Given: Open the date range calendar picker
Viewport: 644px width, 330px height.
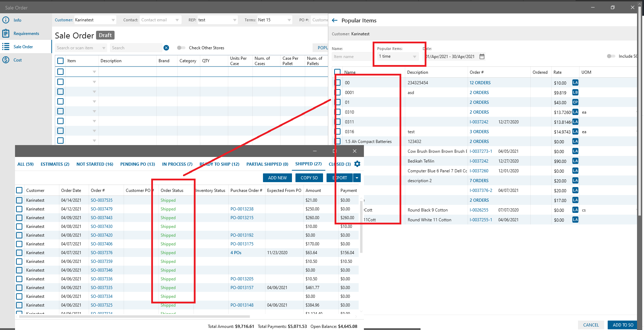Looking at the screenshot, I should (482, 56).
